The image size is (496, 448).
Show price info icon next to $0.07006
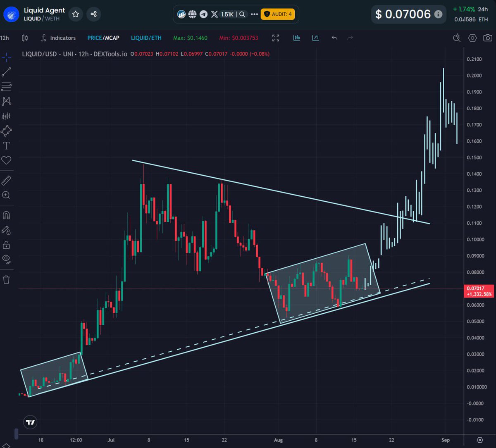click(439, 14)
